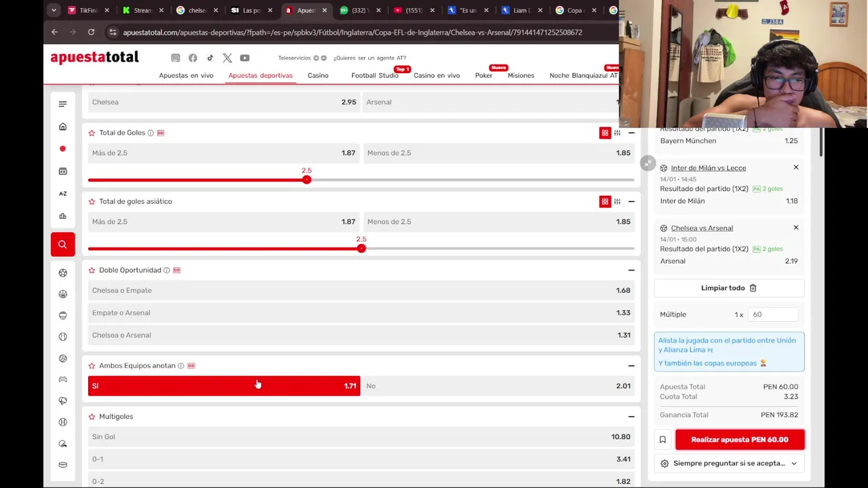Viewport: 868px width, 488px height.
Task: Collapse the Doble Oportunidad section
Action: (631, 270)
